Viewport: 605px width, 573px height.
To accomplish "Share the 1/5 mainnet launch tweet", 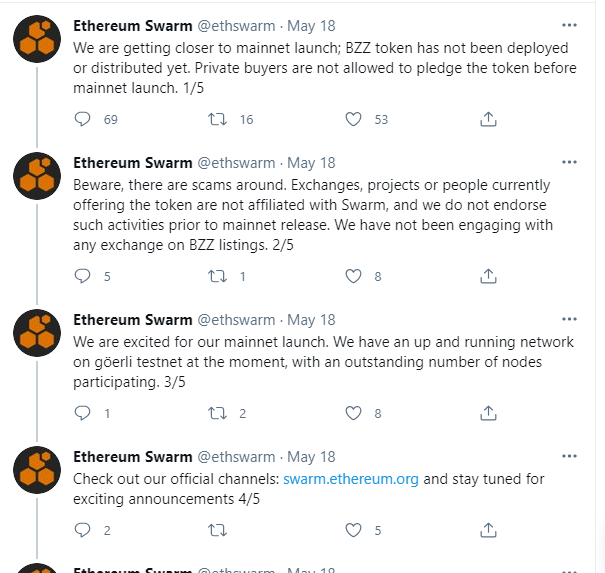I will [488, 119].
